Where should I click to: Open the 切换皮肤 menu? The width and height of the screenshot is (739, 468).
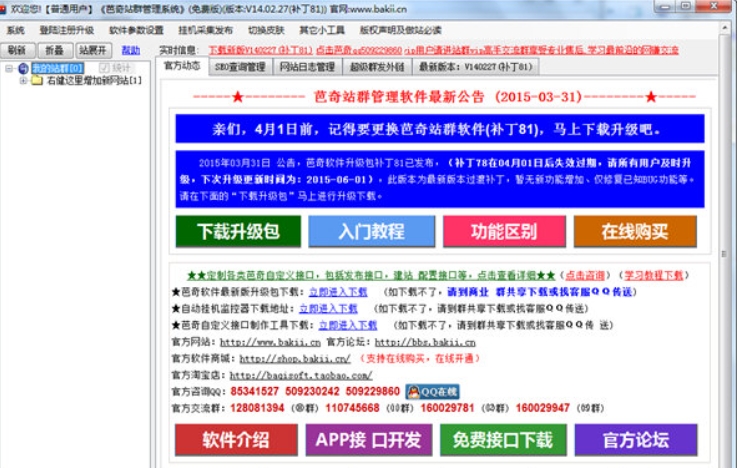click(266, 30)
